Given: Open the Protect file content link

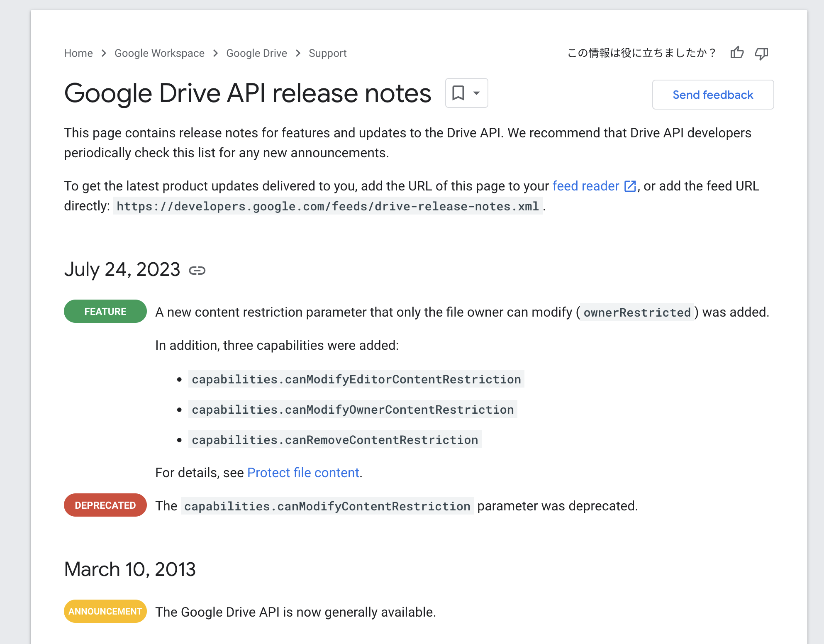Looking at the screenshot, I should click(303, 473).
